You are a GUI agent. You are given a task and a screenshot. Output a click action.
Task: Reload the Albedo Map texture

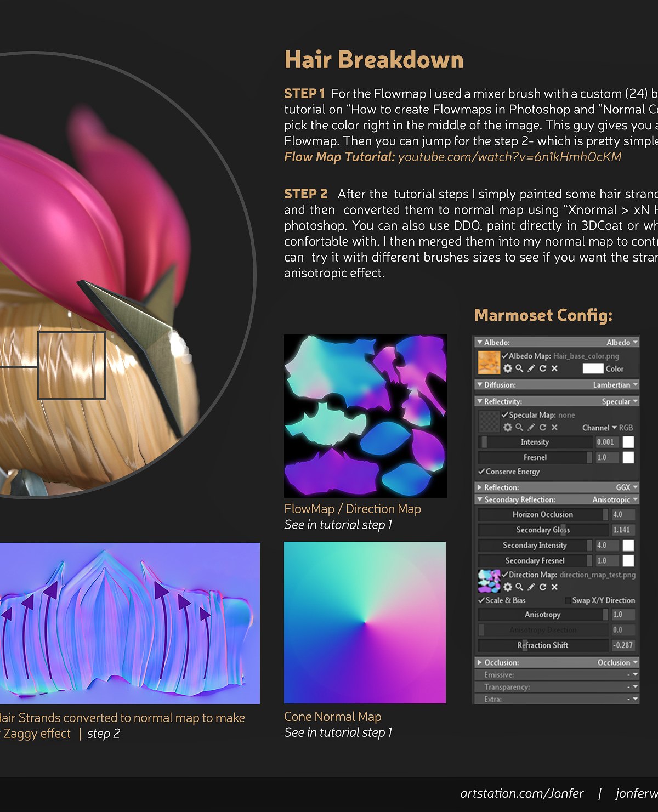pos(543,368)
